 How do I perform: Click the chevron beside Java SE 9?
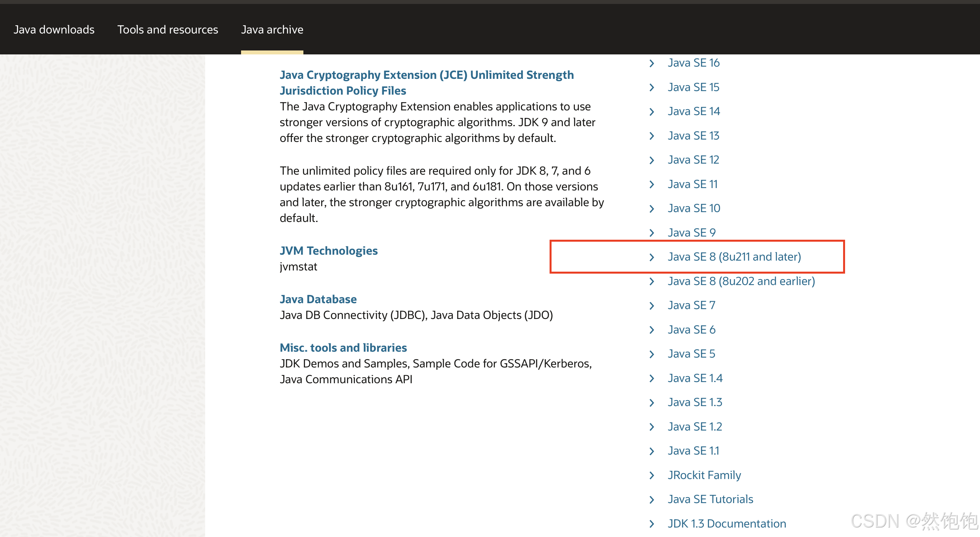(652, 233)
